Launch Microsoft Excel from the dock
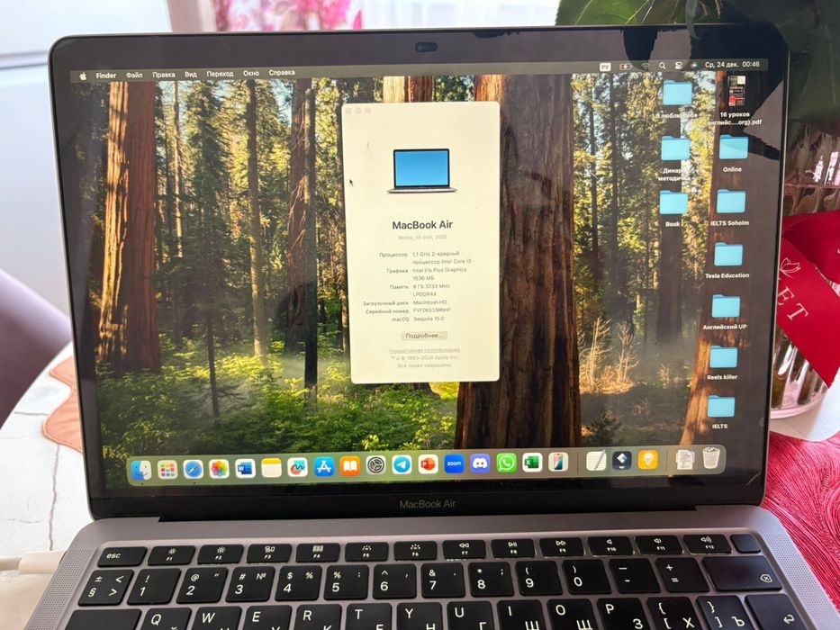Screen dimensions: 840x630 pos(532,463)
